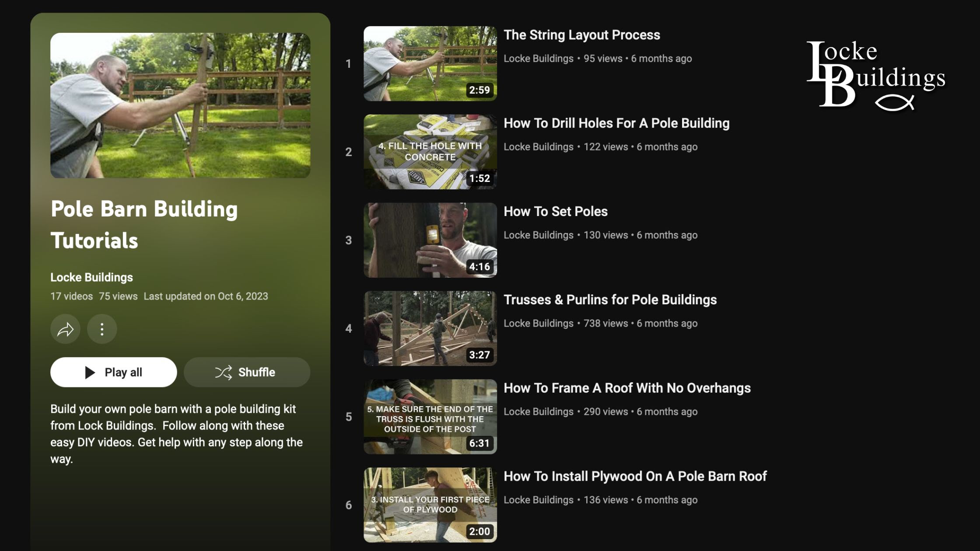Click the 136 views text

(x=605, y=500)
